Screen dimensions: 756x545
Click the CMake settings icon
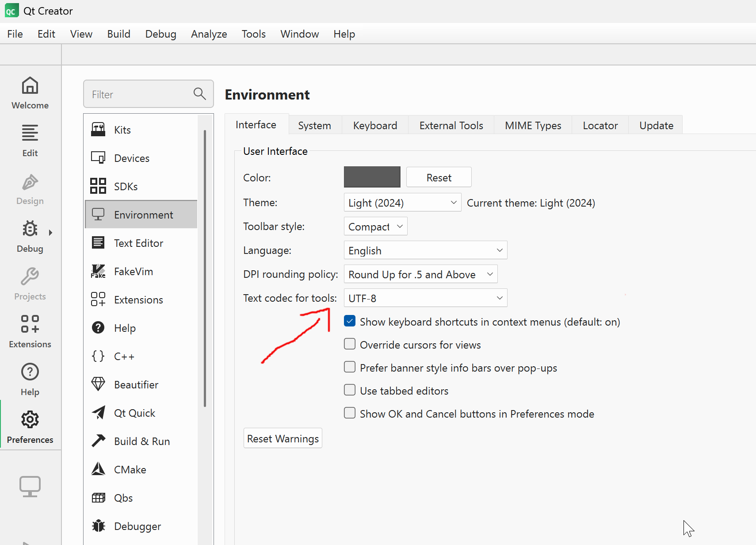click(x=98, y=469)
